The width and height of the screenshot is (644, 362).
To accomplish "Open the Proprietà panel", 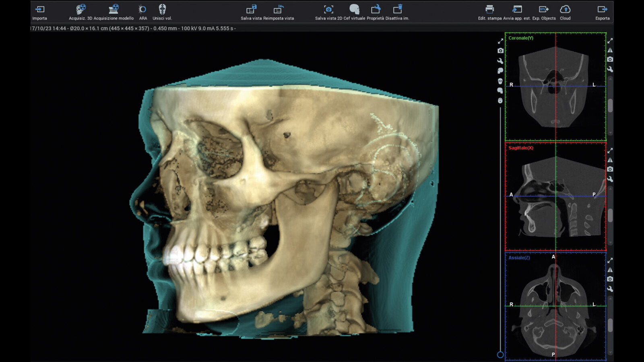I will coord(375,10).
